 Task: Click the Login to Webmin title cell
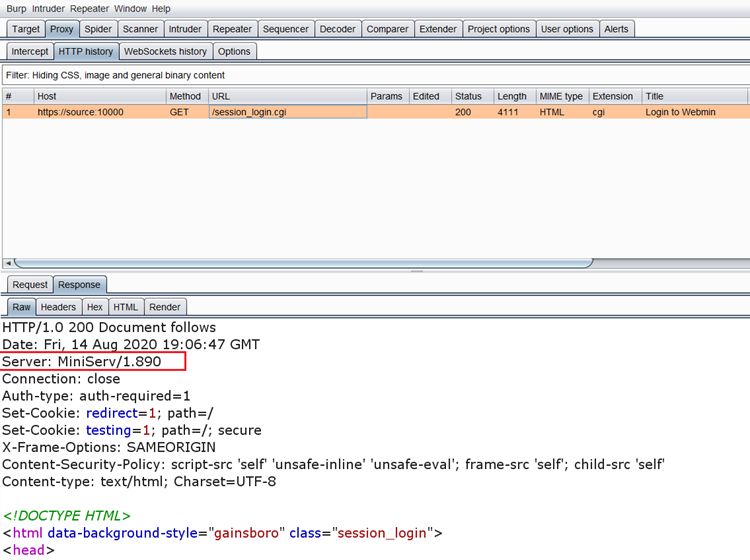coord(695,112)
